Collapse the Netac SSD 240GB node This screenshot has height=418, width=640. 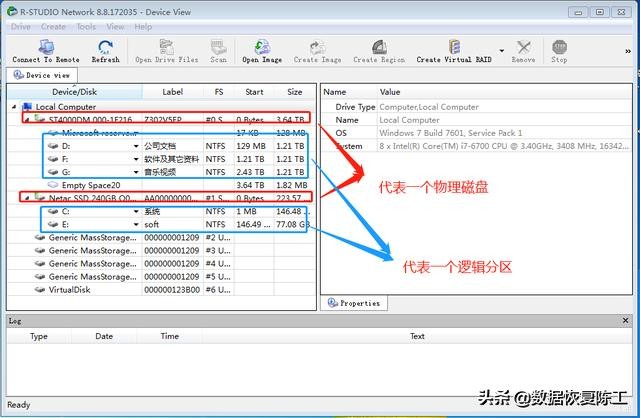27,198
